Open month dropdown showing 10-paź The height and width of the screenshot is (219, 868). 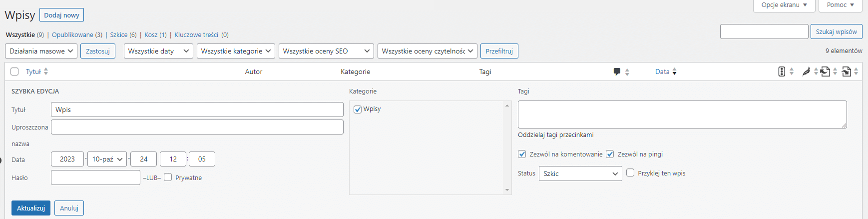pyautogui.click(x=107, y=159)
